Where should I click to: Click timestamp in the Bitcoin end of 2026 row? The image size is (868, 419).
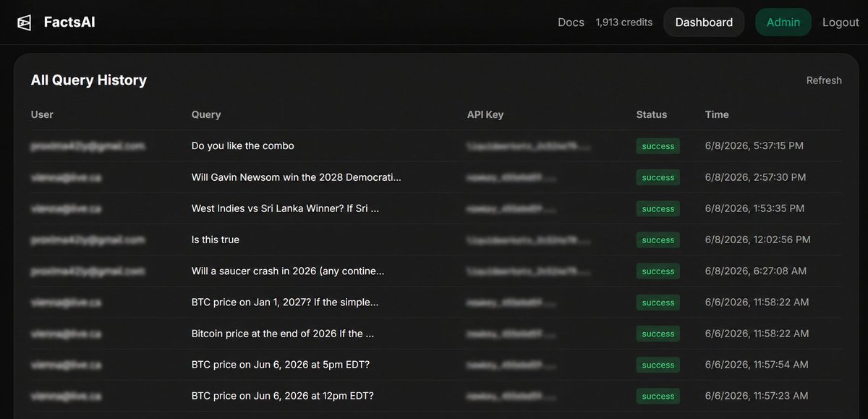pos(757,334)
